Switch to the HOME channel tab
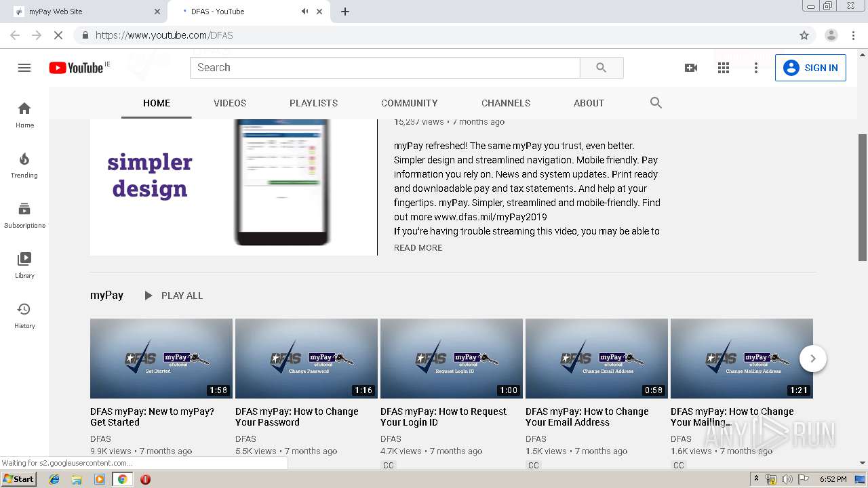 (157, 103)
